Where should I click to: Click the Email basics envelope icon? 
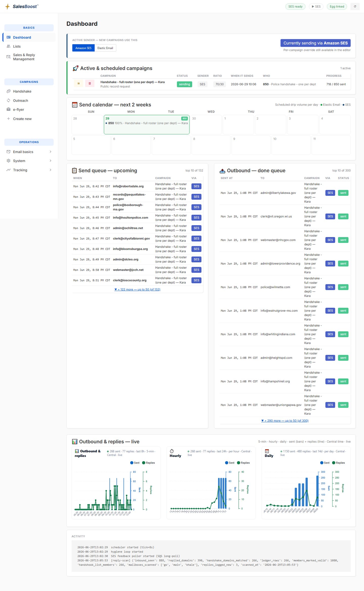click(9, 152)
